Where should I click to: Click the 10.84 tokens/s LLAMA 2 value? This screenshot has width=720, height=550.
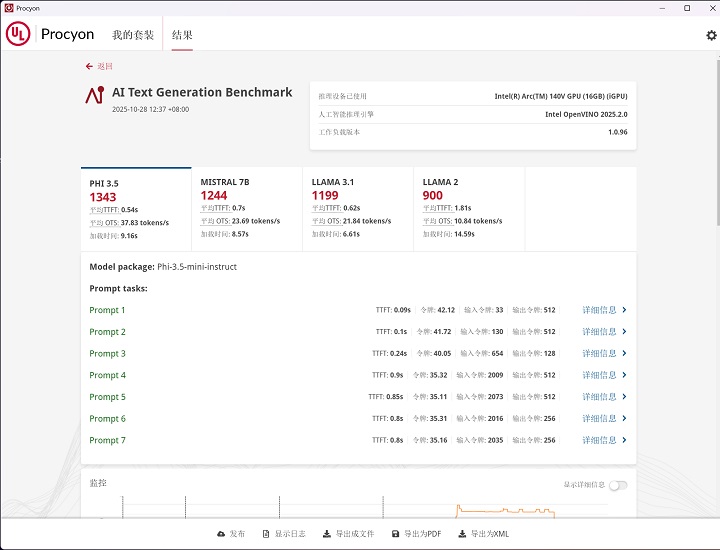[478, 221]
